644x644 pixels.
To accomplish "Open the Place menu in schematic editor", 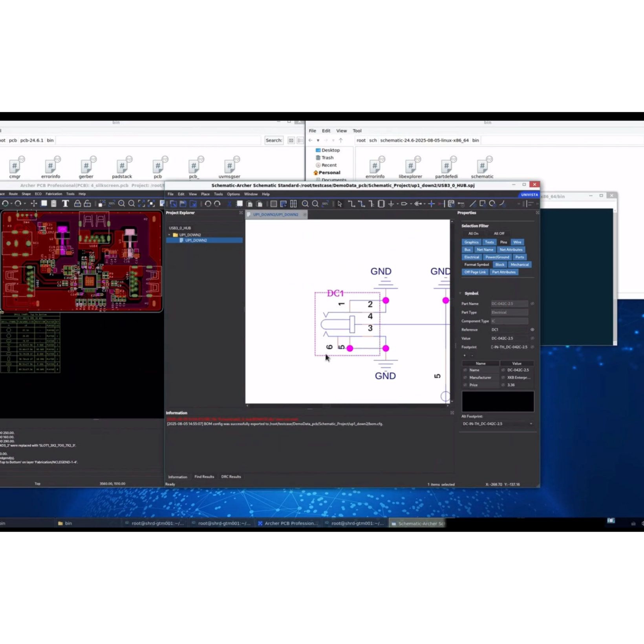I will pos(205,194).
